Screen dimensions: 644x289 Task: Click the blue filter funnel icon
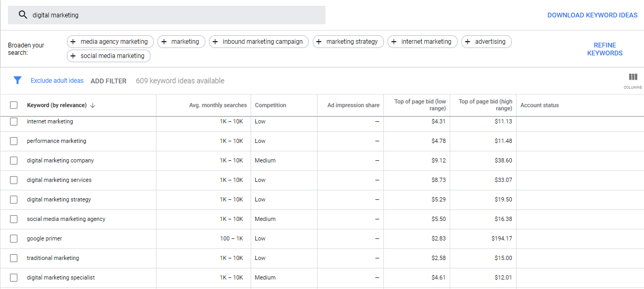tap(17, 81)
